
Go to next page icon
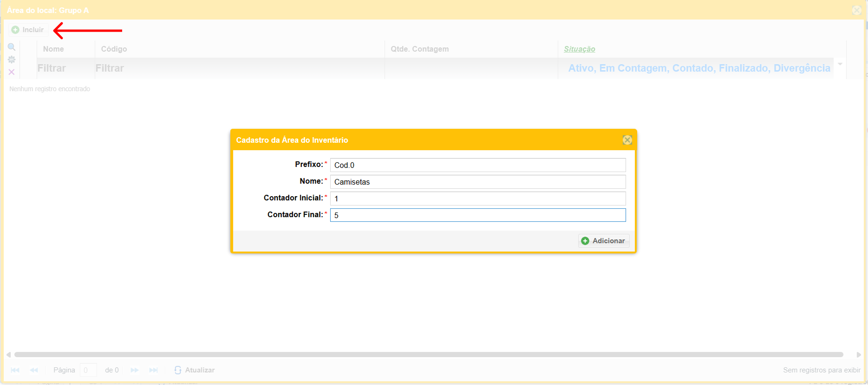click(x=135, y=370)
